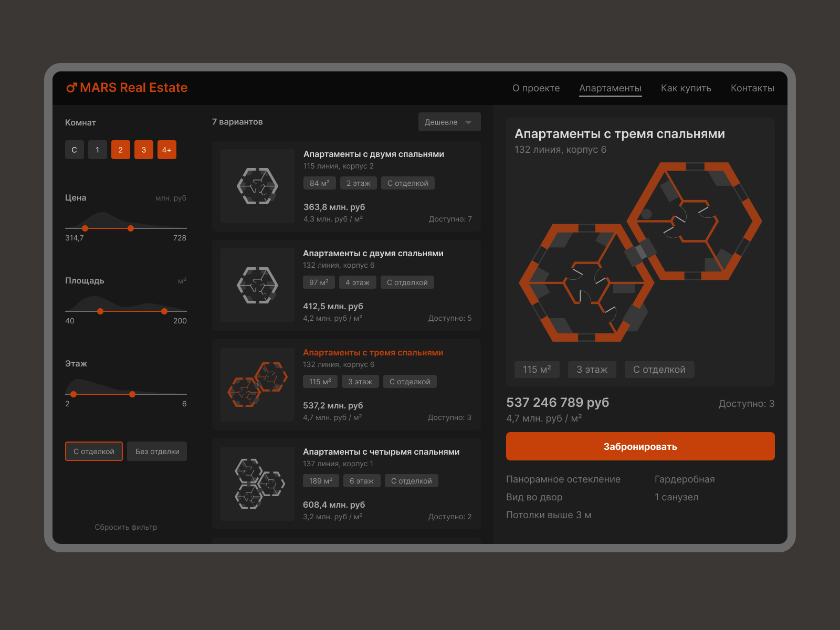Screen dimensions: 840x630
Task: Click the 3 этаж tag in the detail panel
Action: coord(592,369)
